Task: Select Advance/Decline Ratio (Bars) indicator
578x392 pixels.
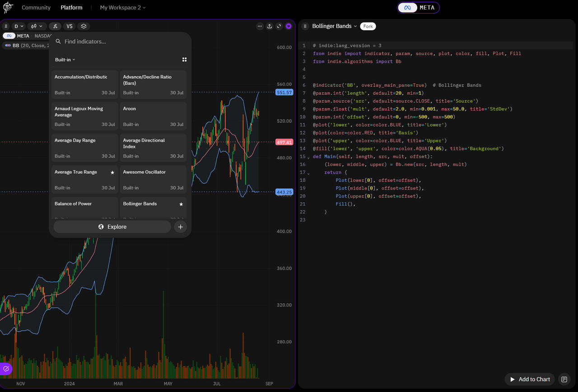Action: pos(153,84)
